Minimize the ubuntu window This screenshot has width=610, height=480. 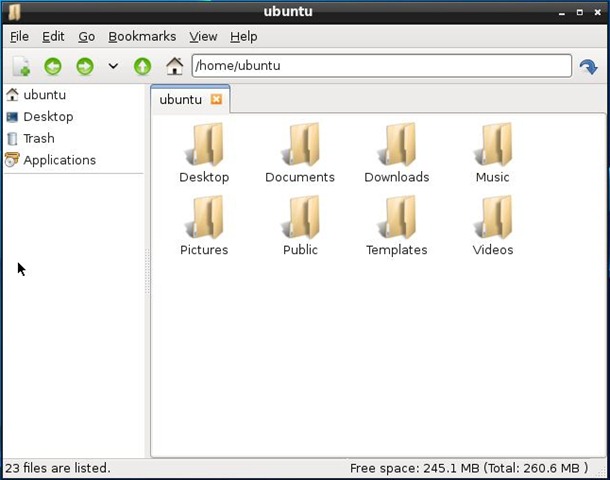pyautogui.click(x=561, y=13)
